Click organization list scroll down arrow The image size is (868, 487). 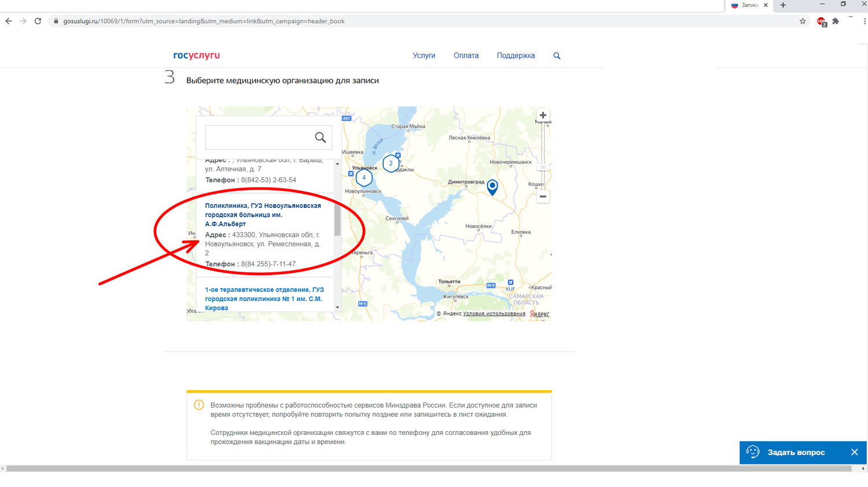(337, 307)
